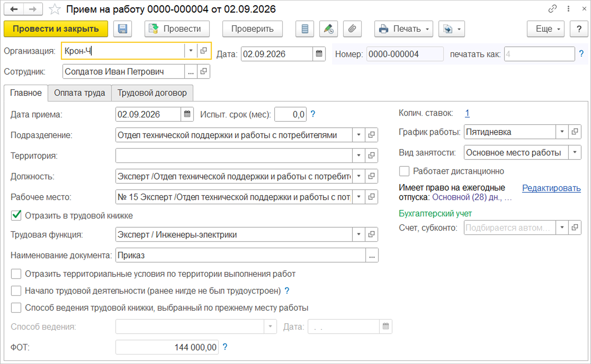Expand the Рабочее место dropdown

(x=359, y=197)
